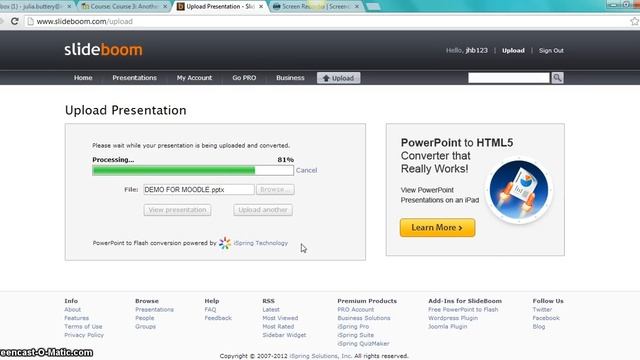The width and height of the screenshot is (640, 360).
Task: Click the Upload button in navigation bar
Action: coord(338,78)
